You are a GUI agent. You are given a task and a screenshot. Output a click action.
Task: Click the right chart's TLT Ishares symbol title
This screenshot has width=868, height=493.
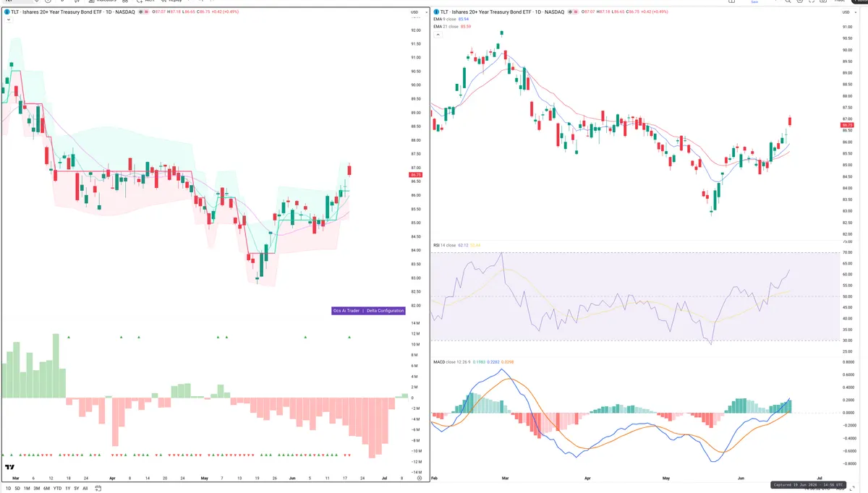coord(502,12)
